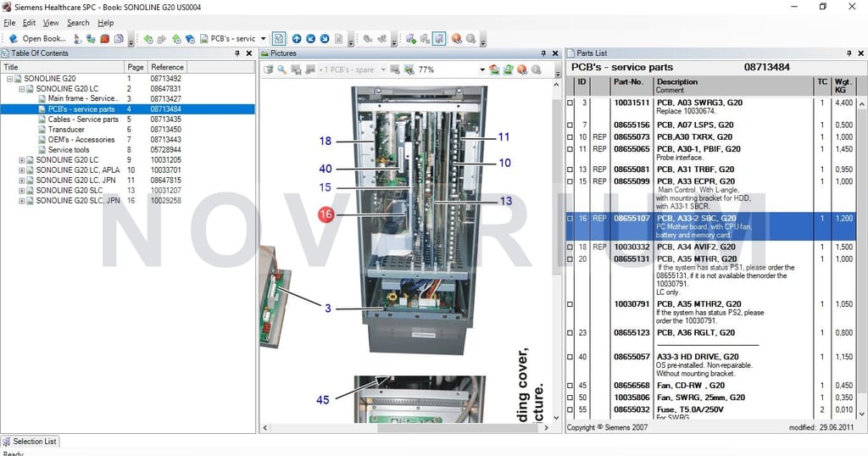Click the Parts List vertical scrollbar down arrow

coord(861,414)
